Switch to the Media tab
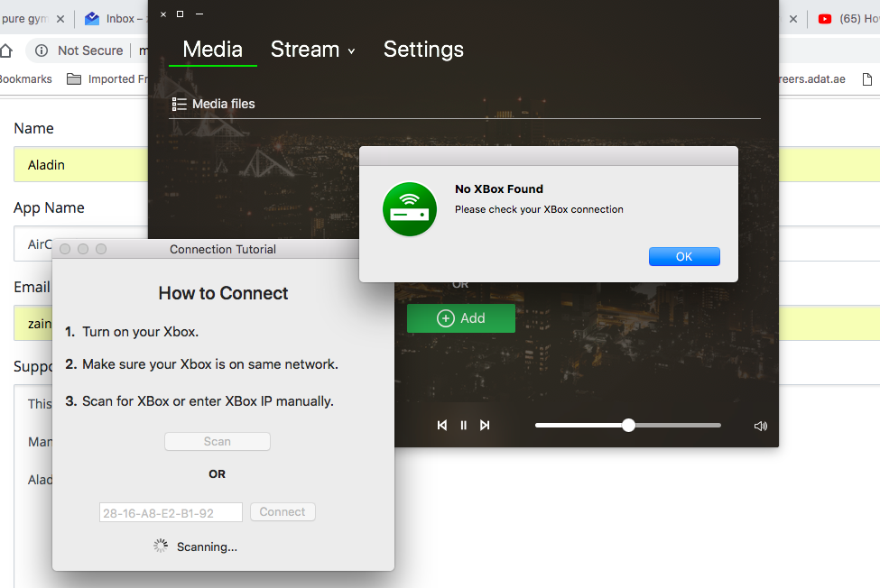The height and width of the screenshot is (588, 880). [x=213, y=50]
